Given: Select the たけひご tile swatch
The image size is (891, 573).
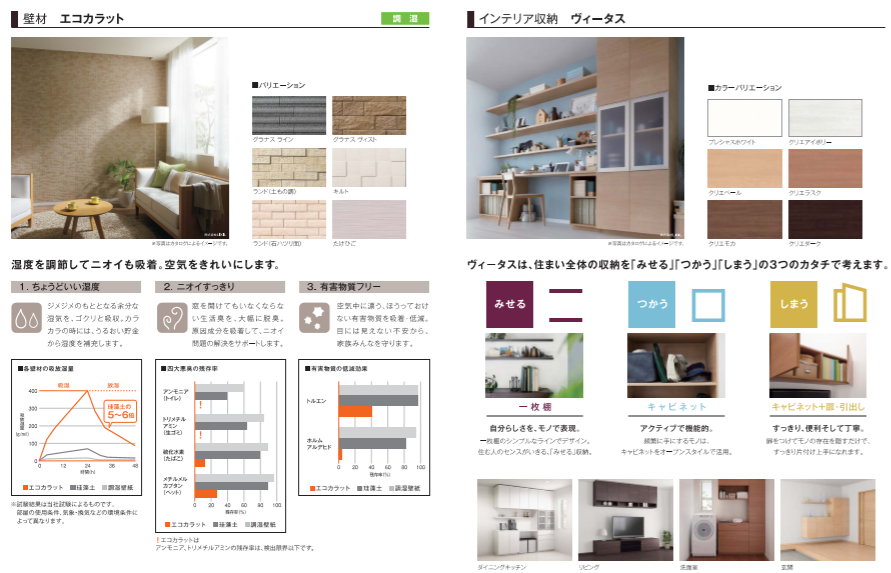Looking at the screenshot, I should pyautogui.click(x=369, y=219).
